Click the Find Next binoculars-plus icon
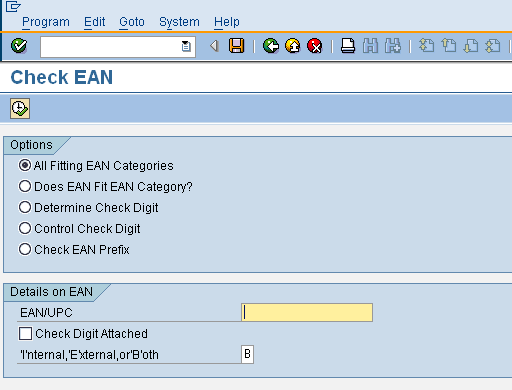 [x=393, y=46]
